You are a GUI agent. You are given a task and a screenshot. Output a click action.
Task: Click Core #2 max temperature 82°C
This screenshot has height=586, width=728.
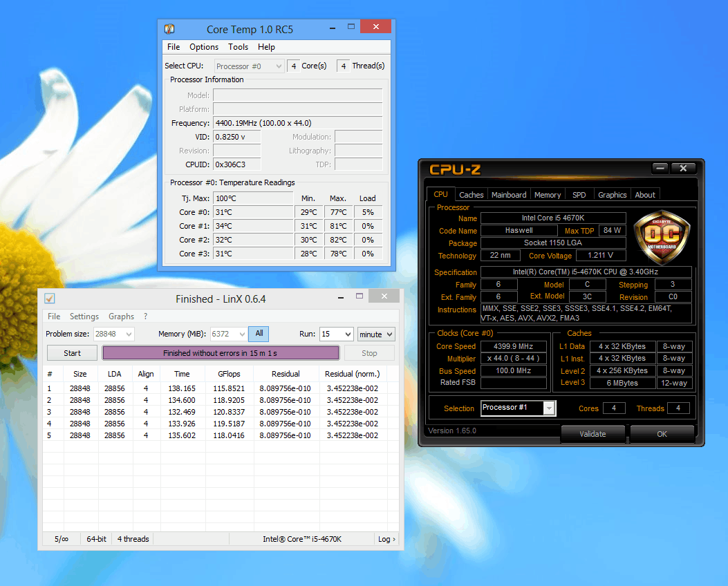339,240
